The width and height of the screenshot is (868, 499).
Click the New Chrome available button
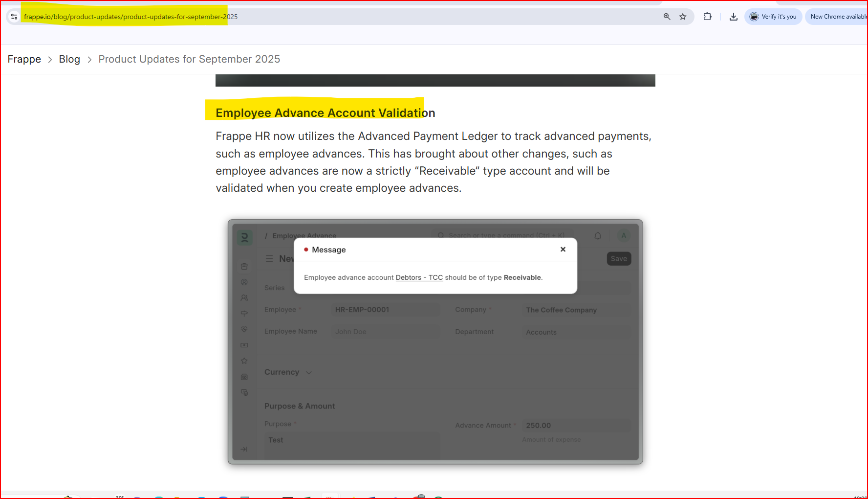pyautogui.click(x=838, y=17)
